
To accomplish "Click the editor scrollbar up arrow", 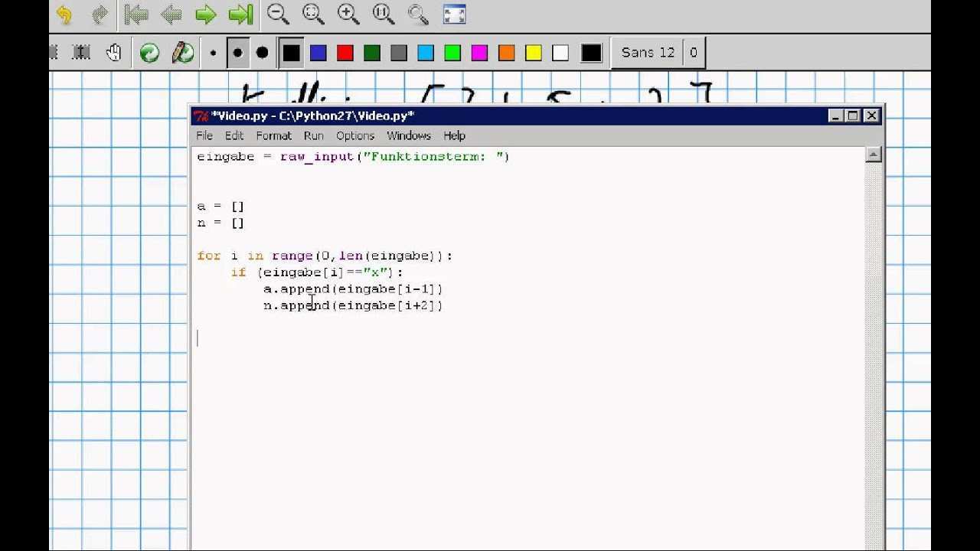I will pos(874,155).
